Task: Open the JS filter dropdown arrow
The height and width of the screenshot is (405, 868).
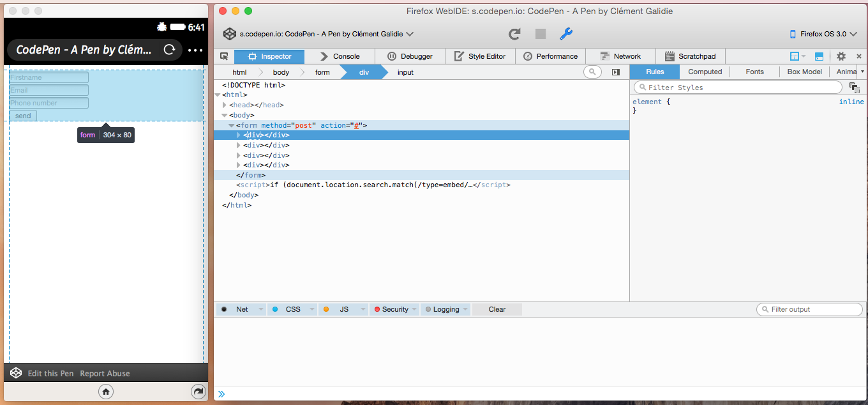Action: pos(363,309)
